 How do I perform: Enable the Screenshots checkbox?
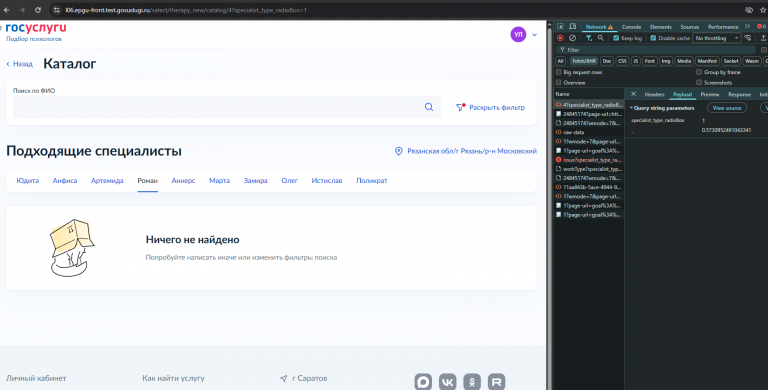[x=699, y=82]
